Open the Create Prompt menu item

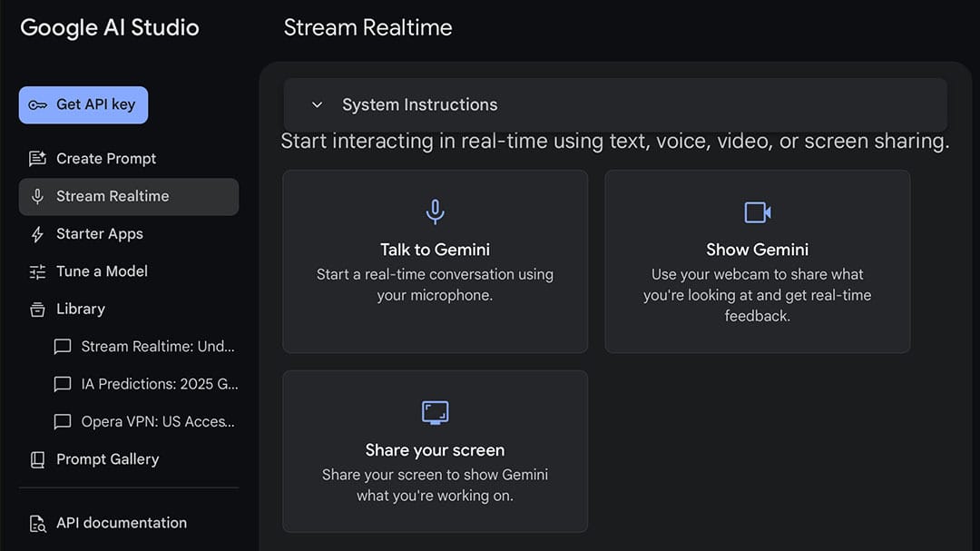tap(129, 159)
